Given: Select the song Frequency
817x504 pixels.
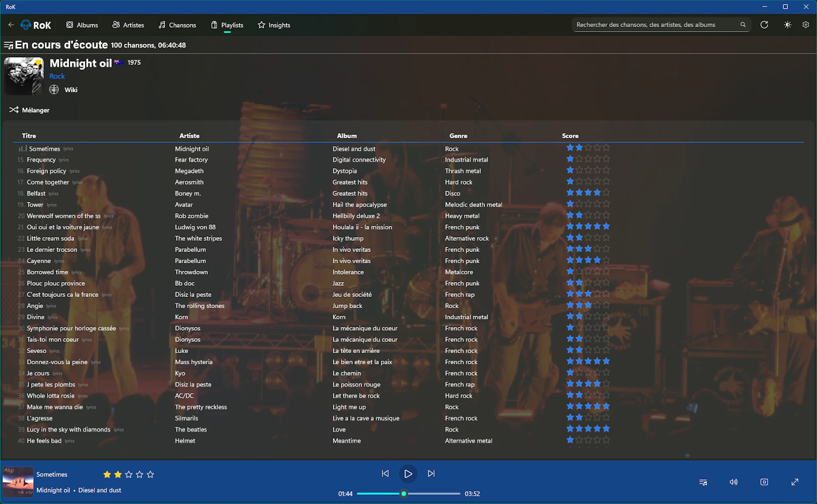Looking at the screenshot, I should coord(41,160).
